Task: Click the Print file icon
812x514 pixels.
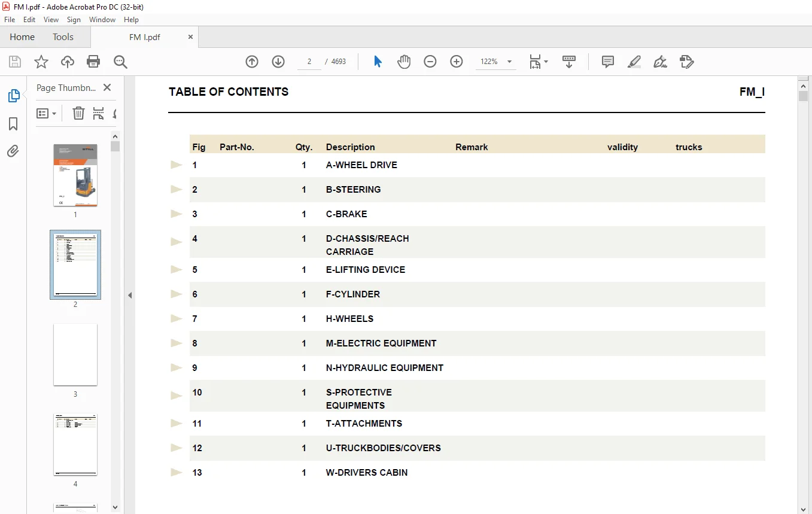Action: click(x=93, y=62)
